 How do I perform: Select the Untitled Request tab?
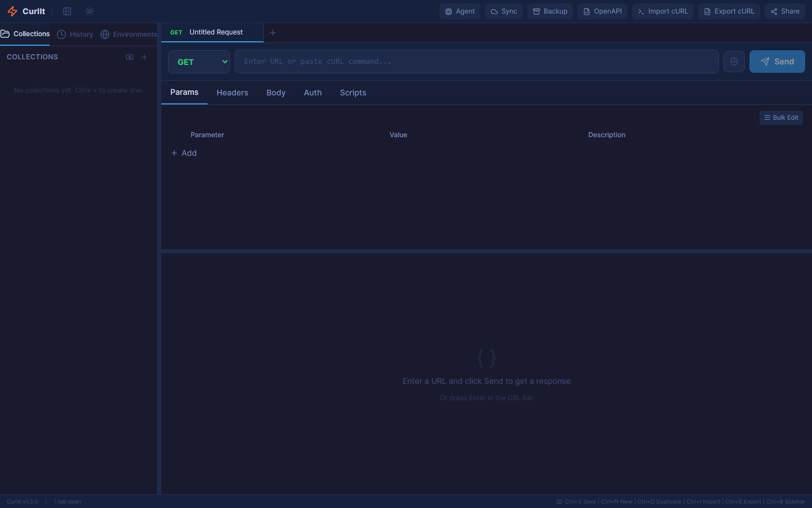pyautogui.click(x=212, y=32)
